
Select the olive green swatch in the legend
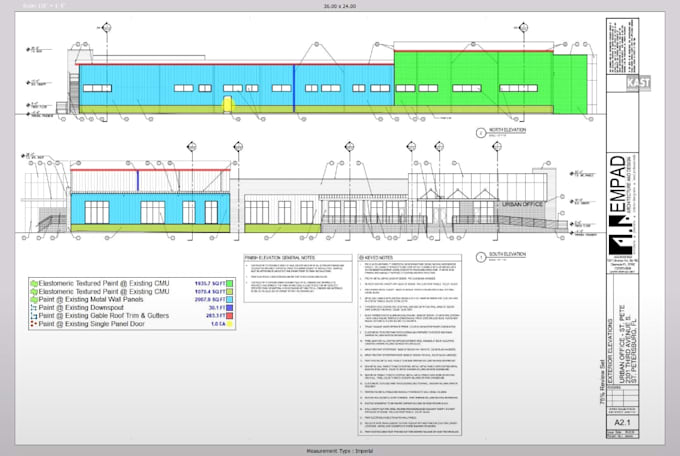click(x=230, y=292)
